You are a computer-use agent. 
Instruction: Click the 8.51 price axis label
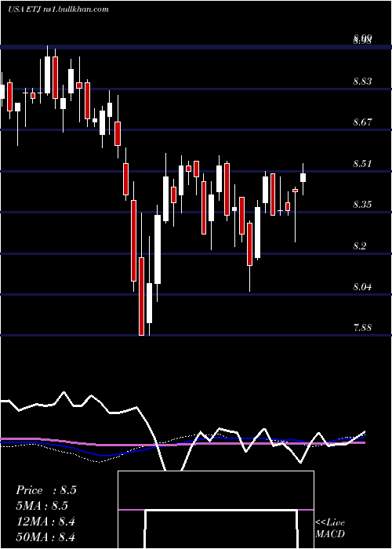[x=362, y=163]
